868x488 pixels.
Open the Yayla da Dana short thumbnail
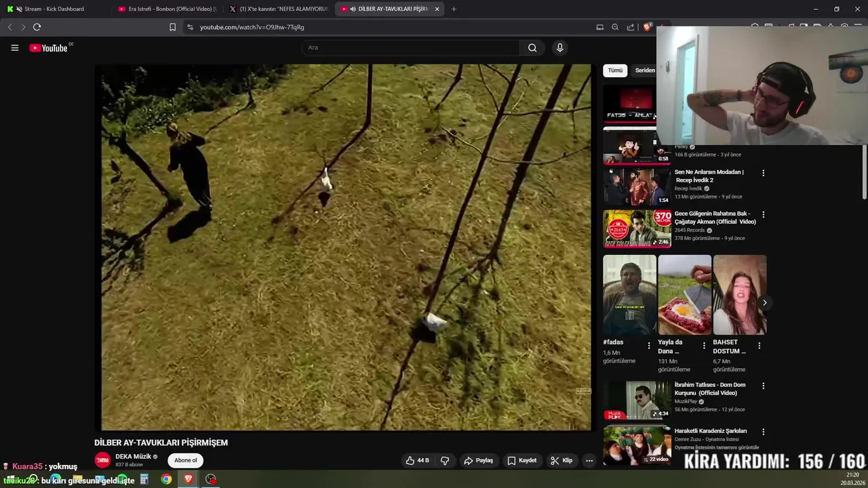click(684, 295)
